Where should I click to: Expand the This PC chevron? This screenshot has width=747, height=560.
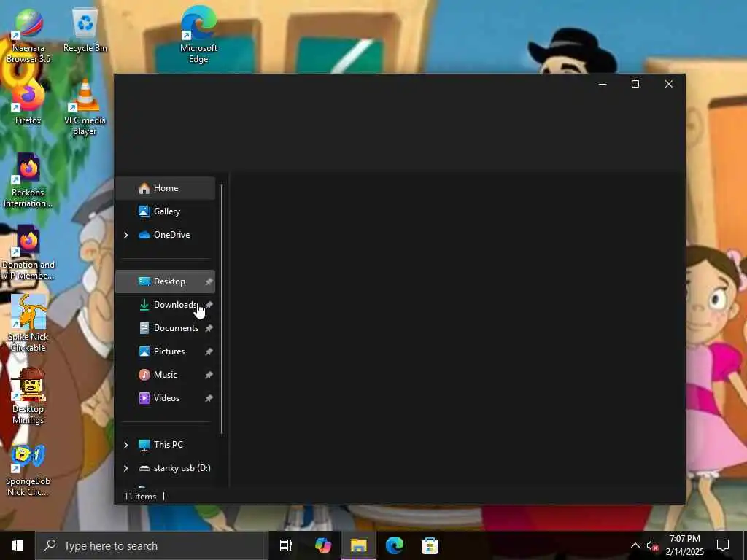click(125, 445)
